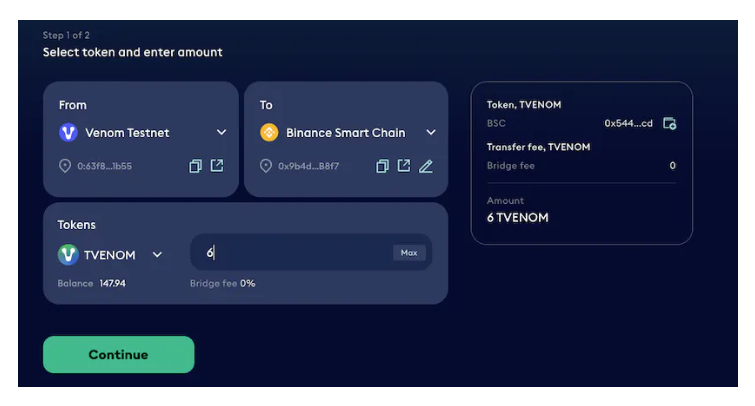Viewport: 755px width, 406px height.
Task: Click the 0x9b4d...B8f7 destination address text
Action: pos(308,166)
